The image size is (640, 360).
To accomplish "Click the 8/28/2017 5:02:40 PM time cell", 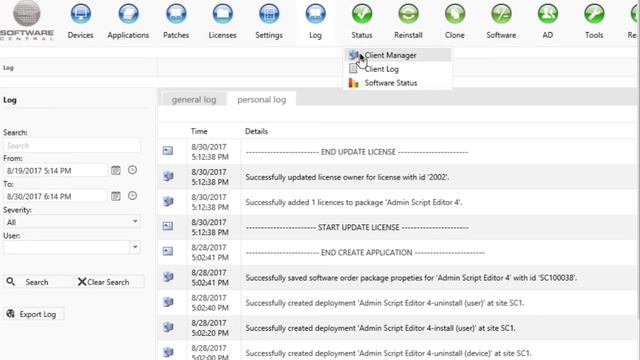I will 210,303.
